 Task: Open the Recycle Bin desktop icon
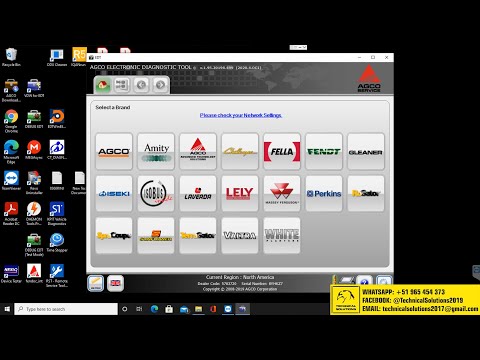pyautogui.click(x=11, y=57)
